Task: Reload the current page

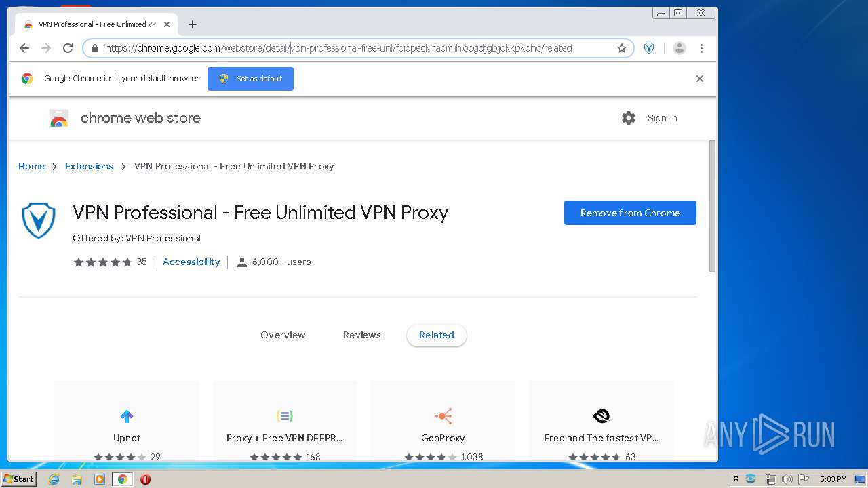Action: click(68, 48)
